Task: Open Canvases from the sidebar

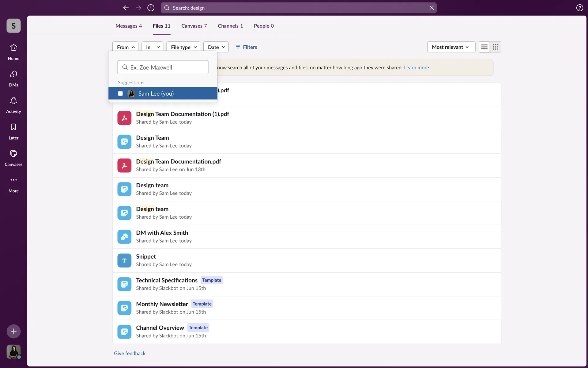Action: pos(13,154)
